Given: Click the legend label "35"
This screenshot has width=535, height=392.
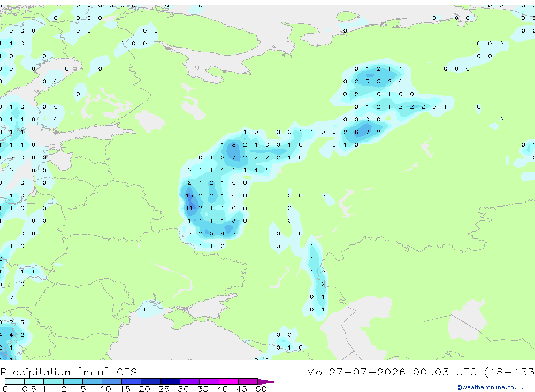Looking at the screenshot, I should 203,389.
